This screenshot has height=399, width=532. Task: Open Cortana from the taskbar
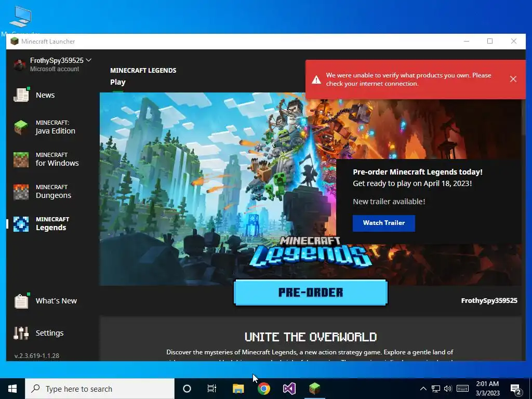click(x=187, y=389)
